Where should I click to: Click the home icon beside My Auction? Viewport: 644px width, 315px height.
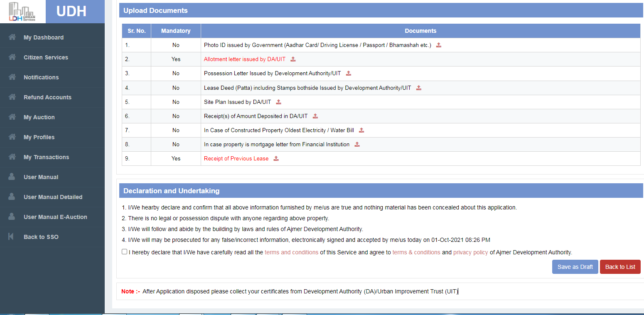point(12,117)
